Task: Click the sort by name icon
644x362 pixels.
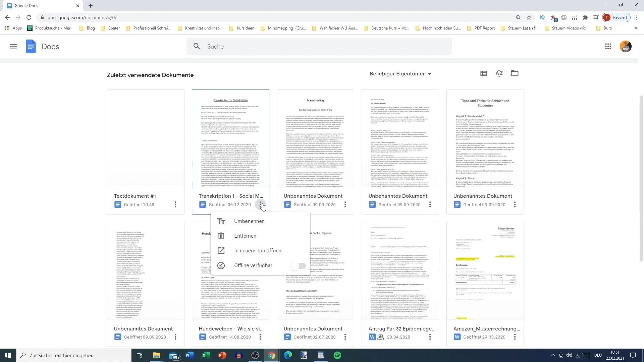Action: [x=499, y=73]
